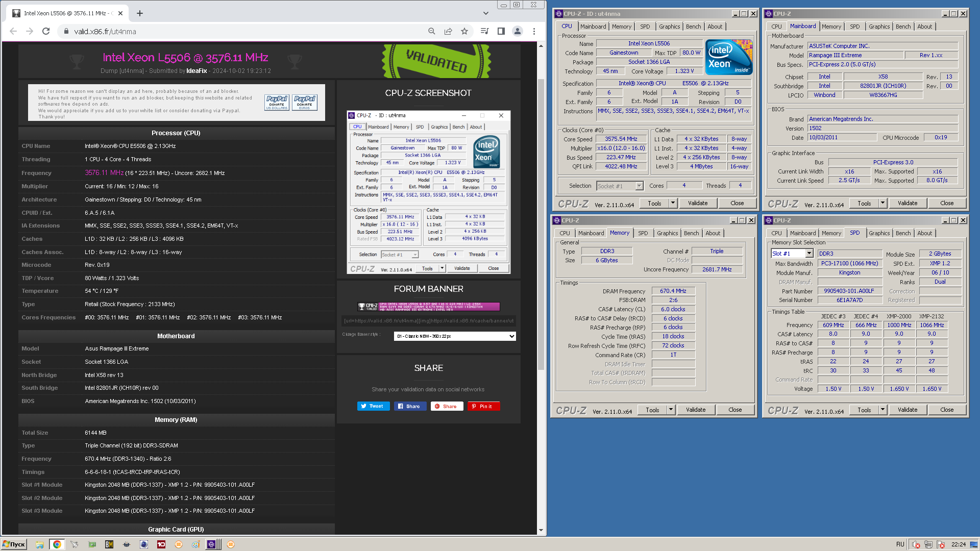Viewport: 980px width, 551px height.
Task: Open Action Center flag tray icon
Action: [941, 544]
